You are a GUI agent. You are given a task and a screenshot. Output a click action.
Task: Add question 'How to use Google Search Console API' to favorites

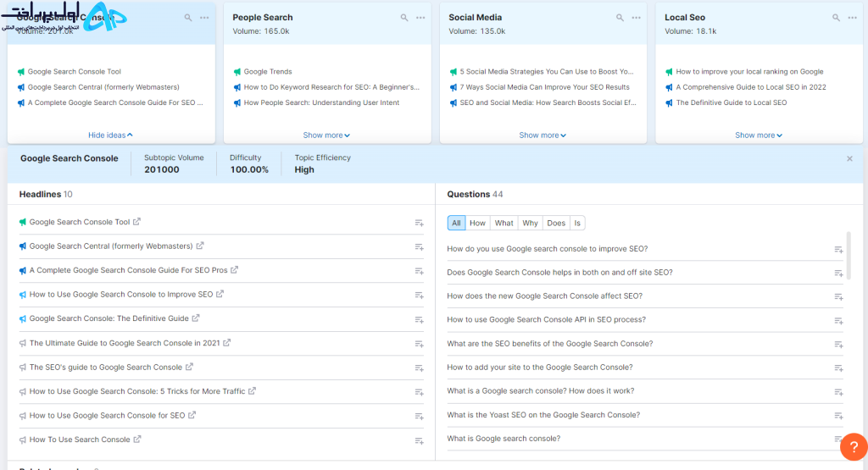point(838,321)
